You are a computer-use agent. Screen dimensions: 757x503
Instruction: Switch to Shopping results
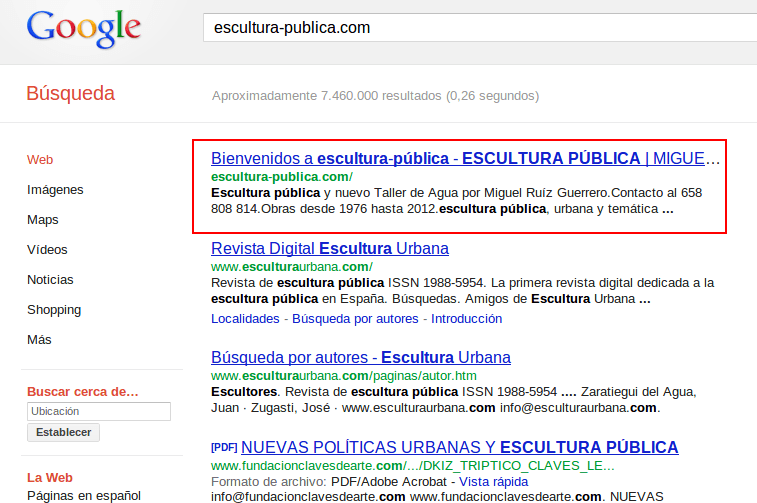point(54,310)
